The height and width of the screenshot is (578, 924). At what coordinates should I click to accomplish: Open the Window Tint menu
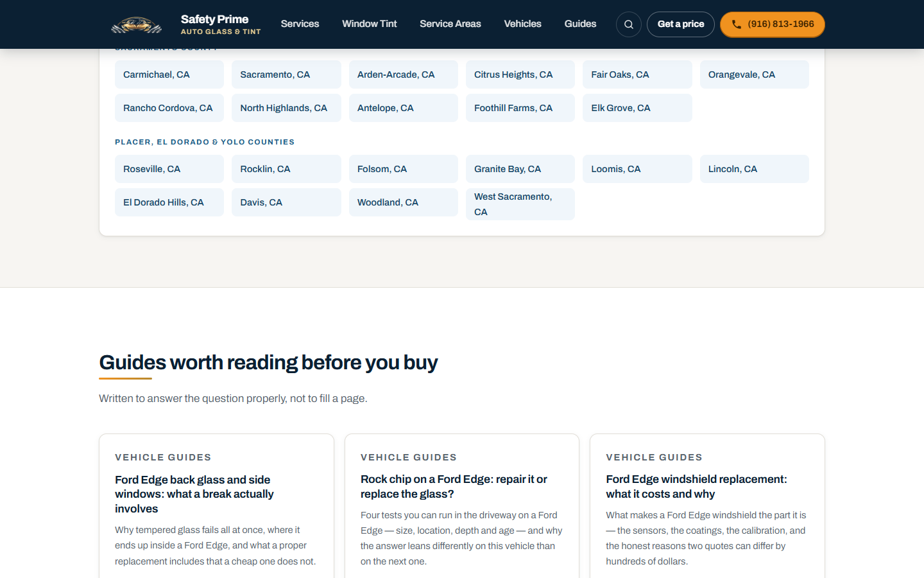(370, 24)
